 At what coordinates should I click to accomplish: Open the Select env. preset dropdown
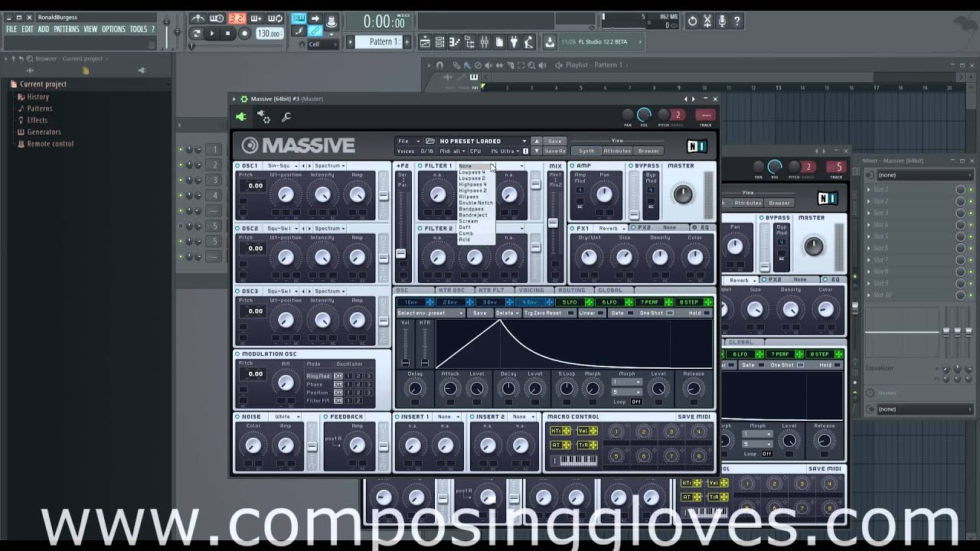pos(430,313)
